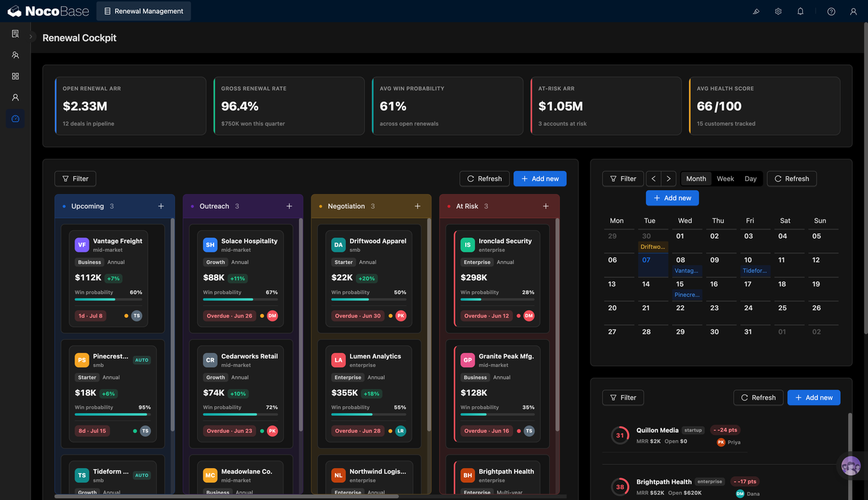Click the kanban horizontal scrollbar

point(226,497)
